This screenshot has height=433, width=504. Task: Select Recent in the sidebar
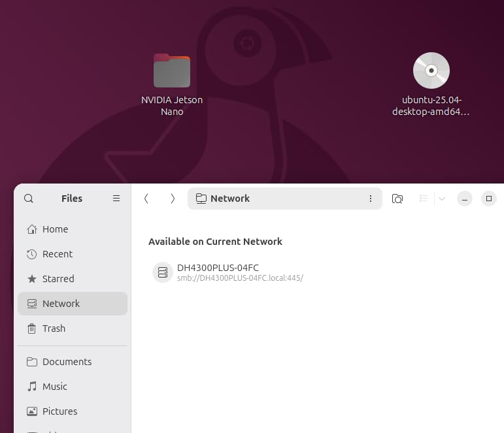point(57,254)
